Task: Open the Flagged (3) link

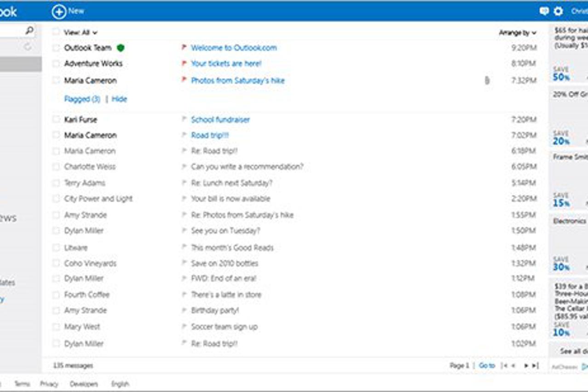Action: tap(82, 99)
